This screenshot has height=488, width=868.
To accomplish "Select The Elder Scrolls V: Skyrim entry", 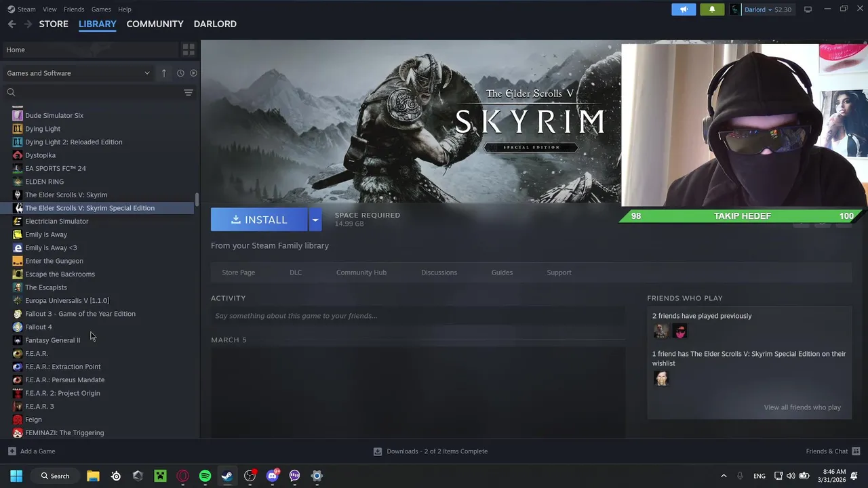I will point(66,195).
